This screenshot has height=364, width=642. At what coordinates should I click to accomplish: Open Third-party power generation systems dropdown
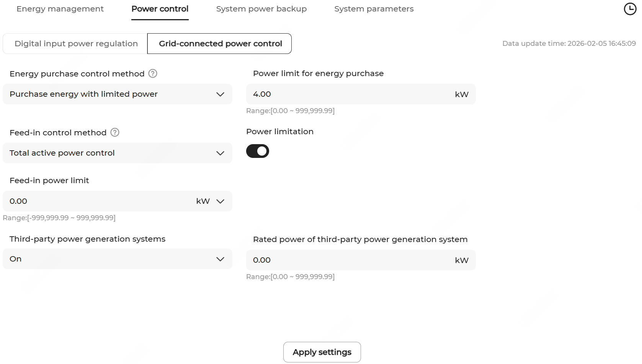[x=117, y=259]
